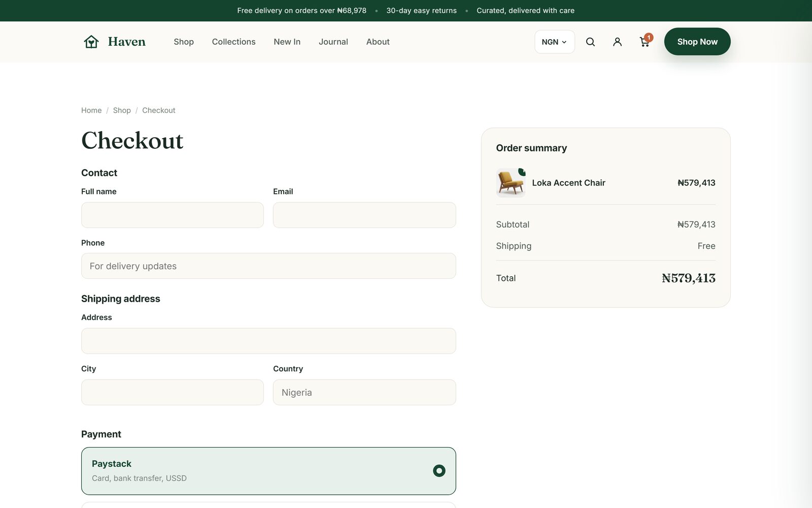Go to New In nav item
Screen dimensions: 812x508
(287, 42)
